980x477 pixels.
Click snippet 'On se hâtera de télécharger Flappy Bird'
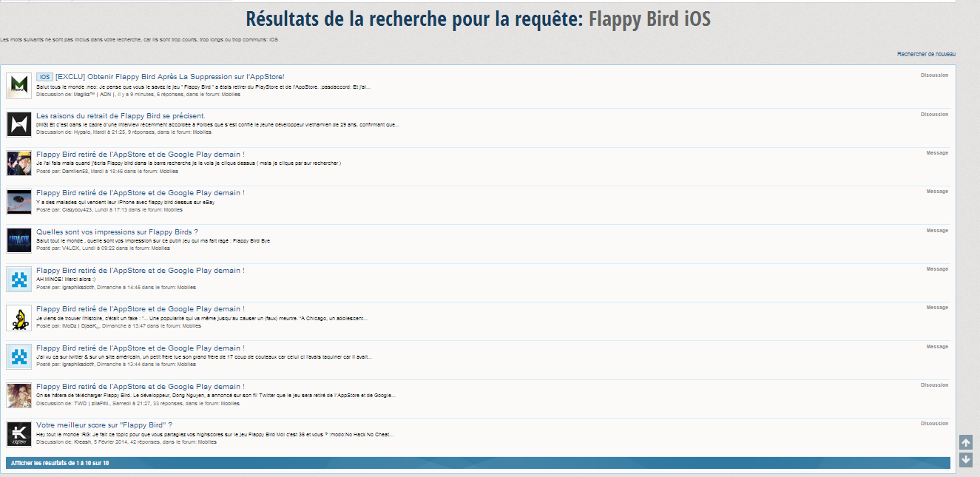pos(214,395)
